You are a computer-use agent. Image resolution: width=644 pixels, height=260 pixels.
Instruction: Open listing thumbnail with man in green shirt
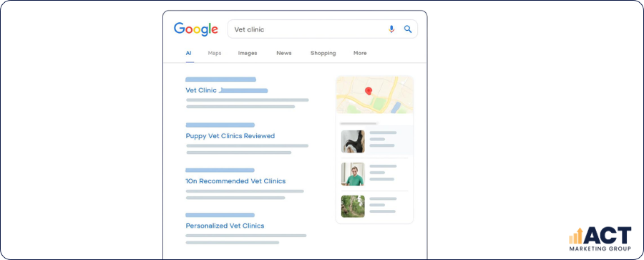coord(353,174)
